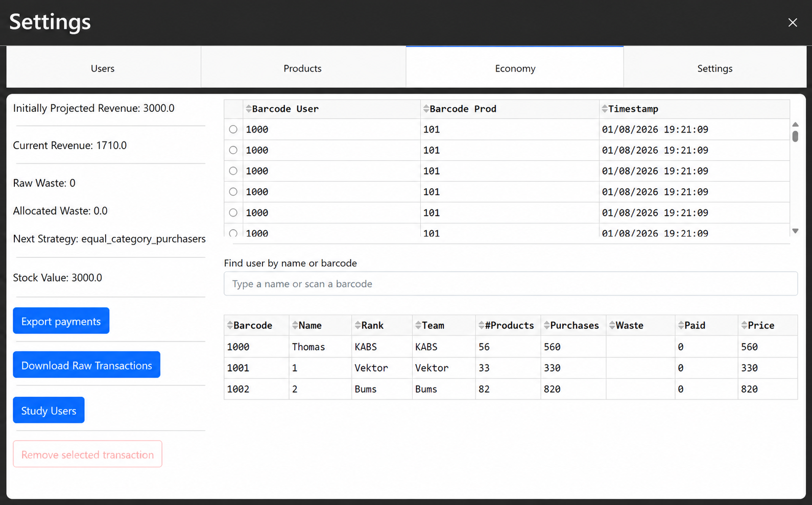This screenshot has height=505, width=812.
Task: Click the Timestamp column sort icon
Action: 605,109
